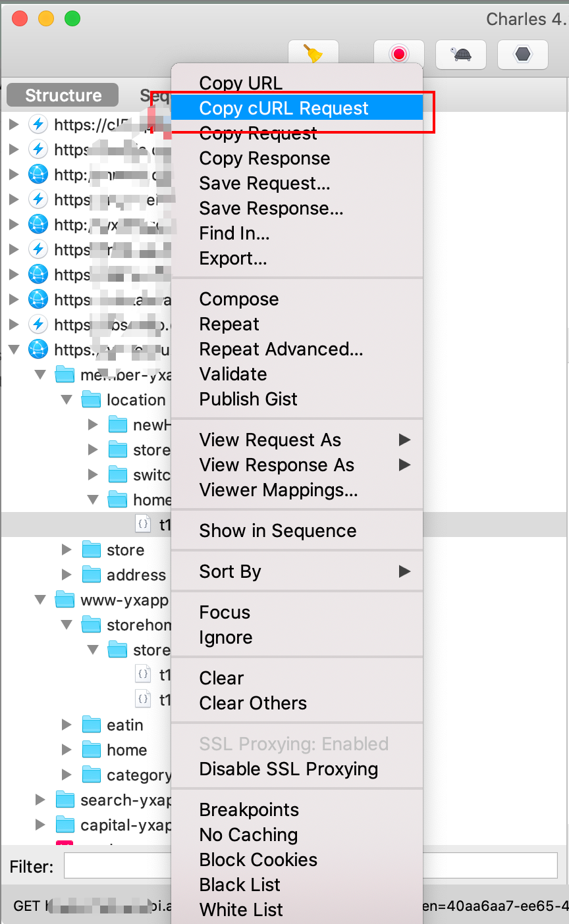Switch to the Structure tab

click(x=63, y=95)
